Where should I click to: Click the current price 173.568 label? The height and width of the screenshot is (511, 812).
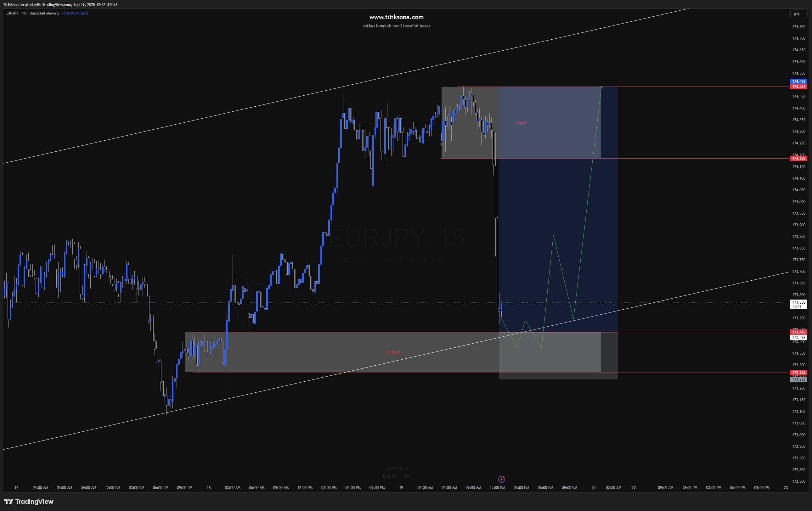pos(798,302)
